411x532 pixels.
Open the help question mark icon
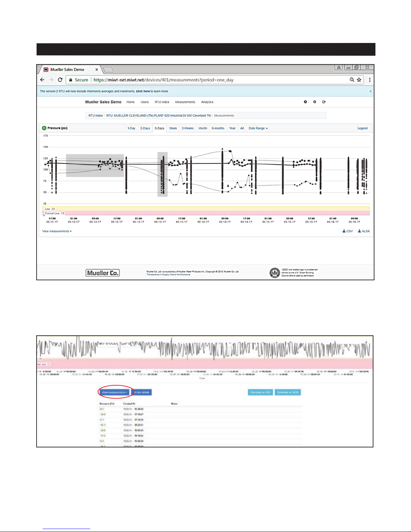pos(305,102)
